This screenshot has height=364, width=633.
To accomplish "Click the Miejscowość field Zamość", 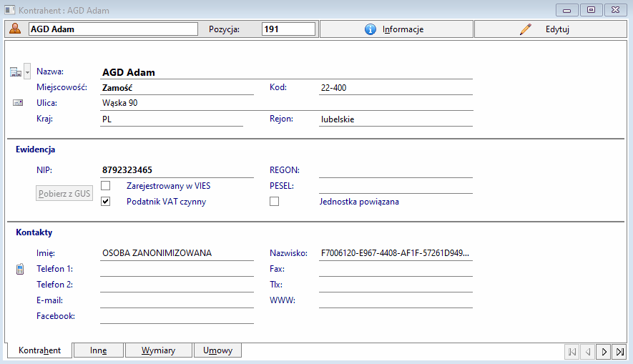I will coord(177,87).
